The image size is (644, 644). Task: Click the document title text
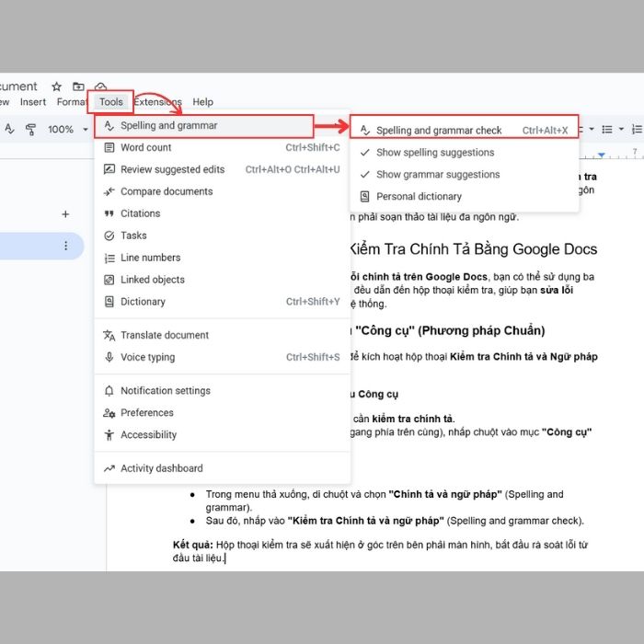[x=18, y=86]
